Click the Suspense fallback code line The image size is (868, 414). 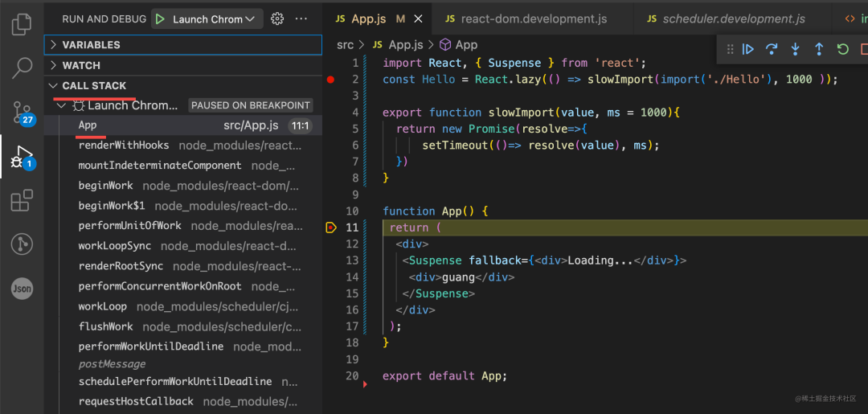[544, 260]
